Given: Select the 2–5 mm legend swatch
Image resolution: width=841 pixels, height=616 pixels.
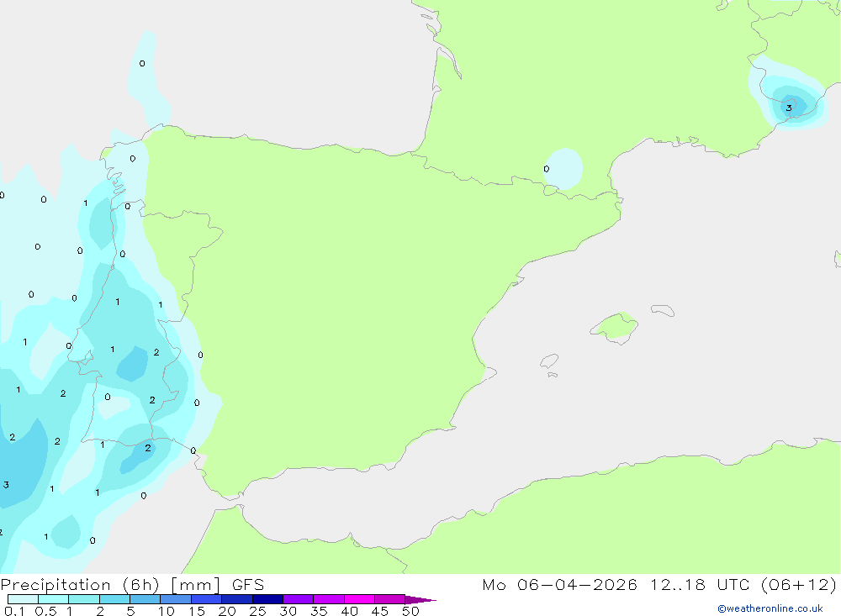Looking at the screenshot, I should coord(114,599).
